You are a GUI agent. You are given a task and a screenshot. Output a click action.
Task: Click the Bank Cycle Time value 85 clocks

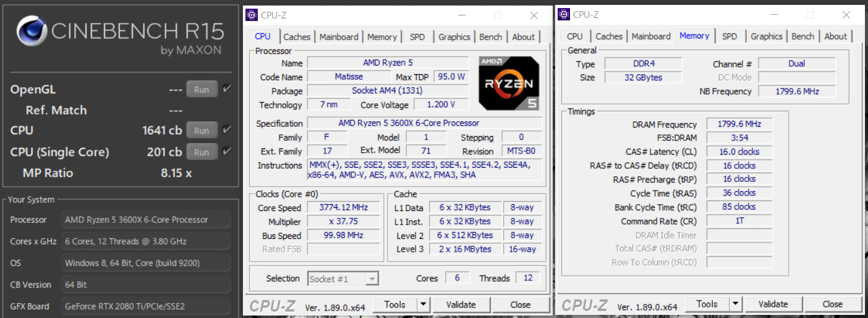tap(739, 207)
